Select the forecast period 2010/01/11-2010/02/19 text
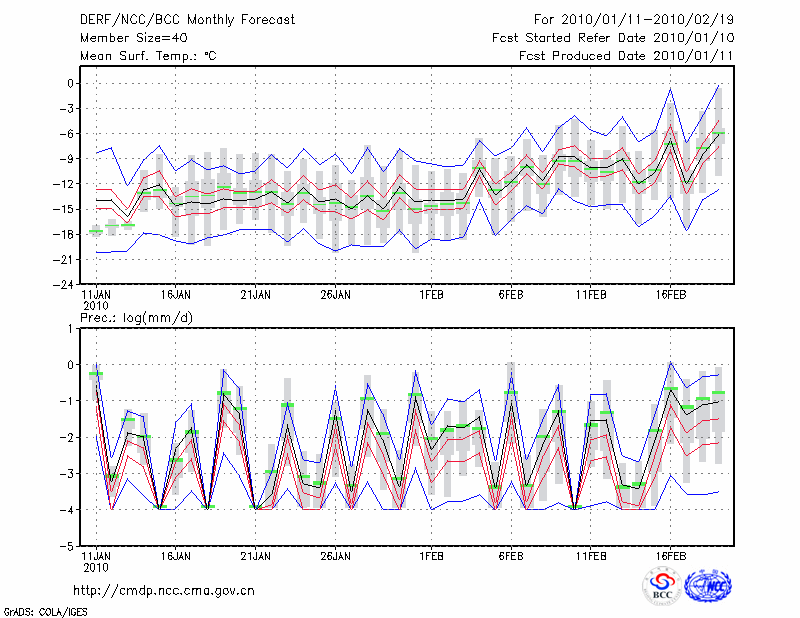Viewport: 800px width, 618px height. click(x=628, y=19)
